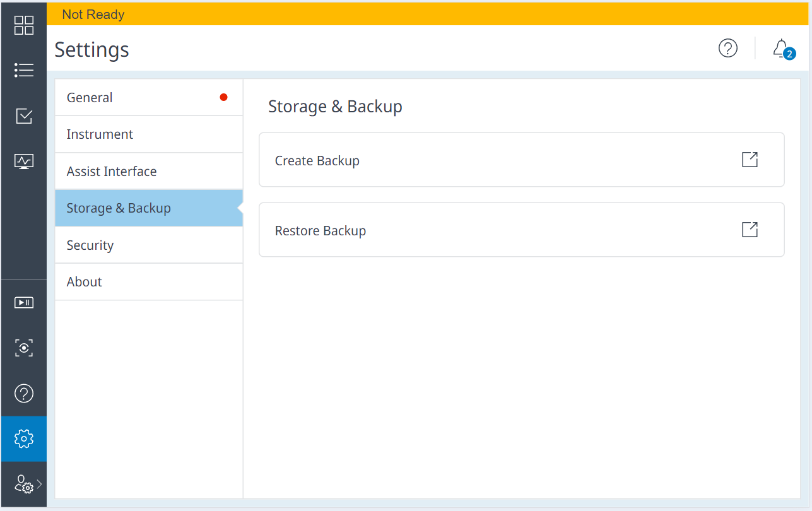Open the checkmark tasks icon in sidebar
Screen dimensions: 812x511
pos(24,116)
